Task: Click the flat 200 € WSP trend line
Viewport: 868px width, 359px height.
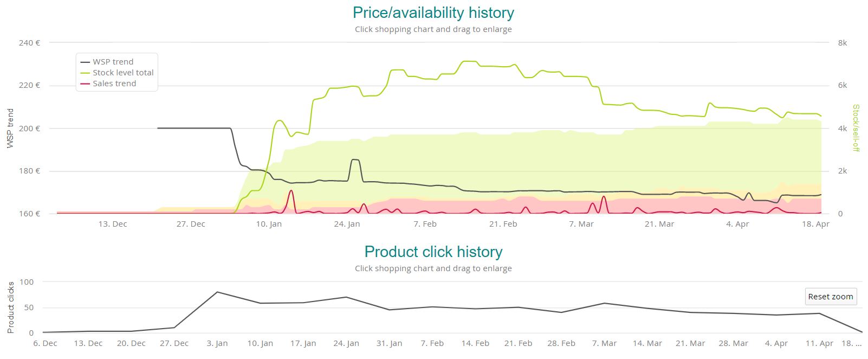Action: tap(194, 128)
